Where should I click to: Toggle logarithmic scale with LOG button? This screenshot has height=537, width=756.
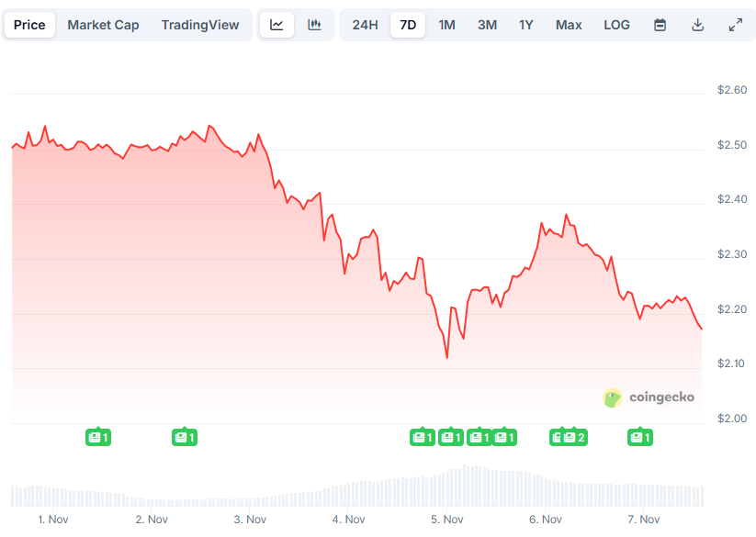616,25
